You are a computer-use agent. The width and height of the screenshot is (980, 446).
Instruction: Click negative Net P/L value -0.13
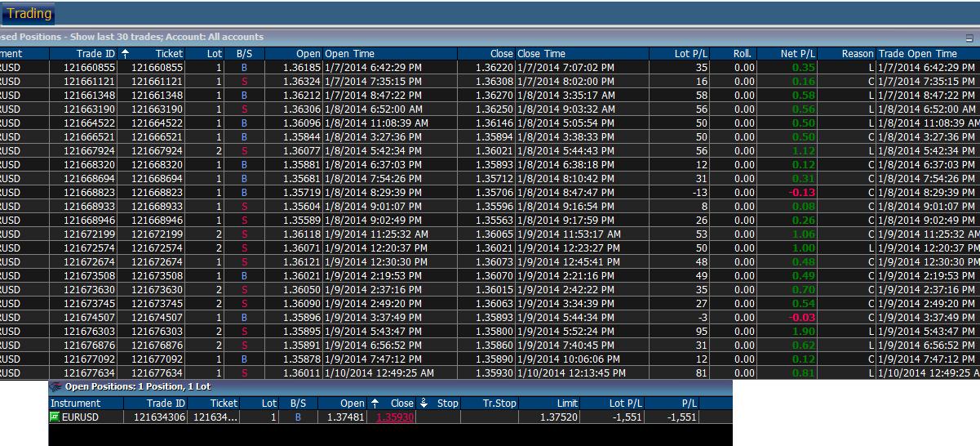pyautogui.click(x=802, y=192)
